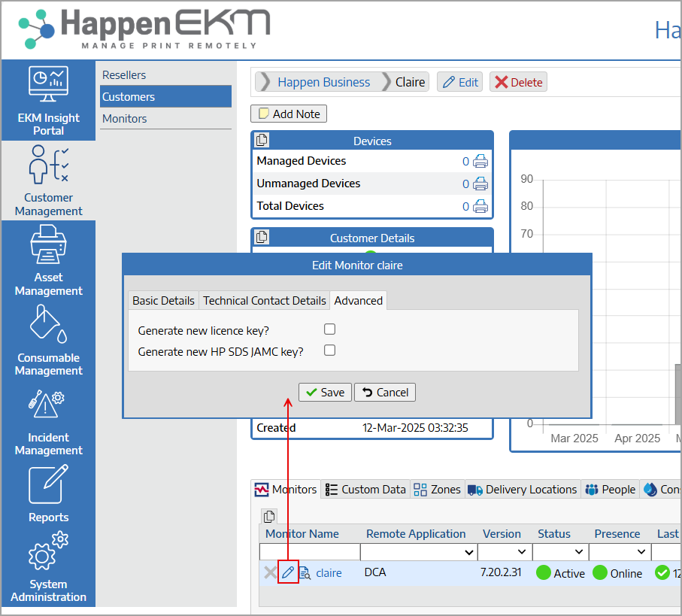The height and width of the screenshot is (616, 682).
Task: Sort by Version column
Action: (502, 534)
